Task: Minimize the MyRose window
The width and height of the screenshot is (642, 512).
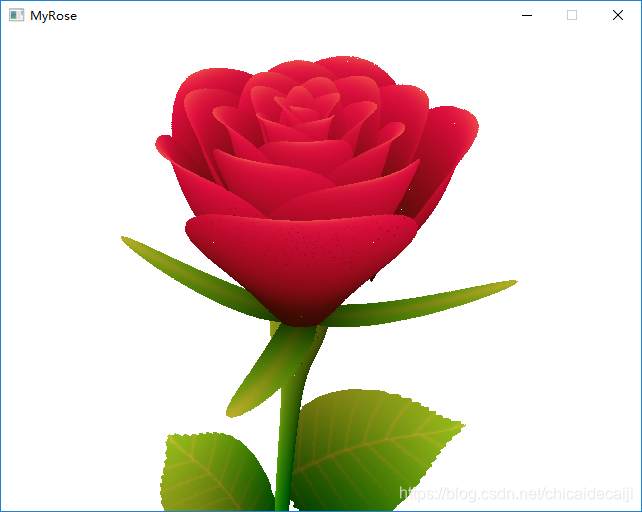Action: [x=527, y=16]
